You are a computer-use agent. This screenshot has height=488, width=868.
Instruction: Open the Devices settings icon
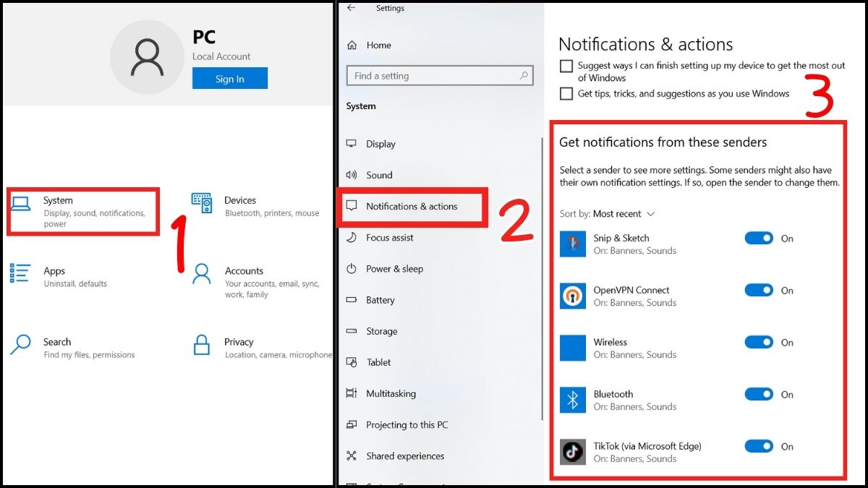(x=201, y=203)
